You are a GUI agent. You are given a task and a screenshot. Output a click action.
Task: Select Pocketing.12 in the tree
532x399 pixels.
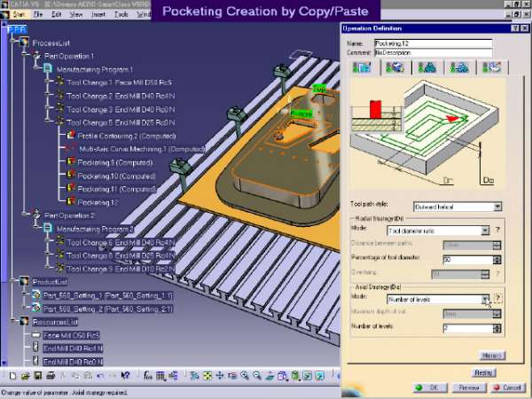click(x=98, y=202)
